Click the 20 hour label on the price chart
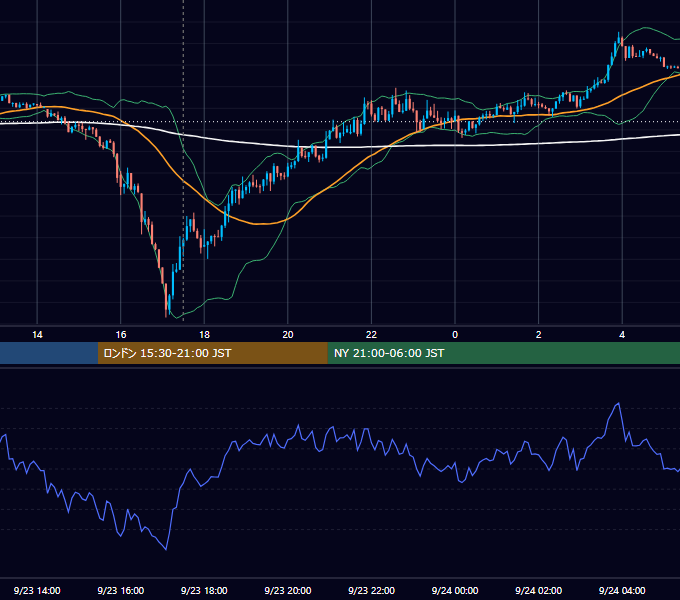 (288, 335)
